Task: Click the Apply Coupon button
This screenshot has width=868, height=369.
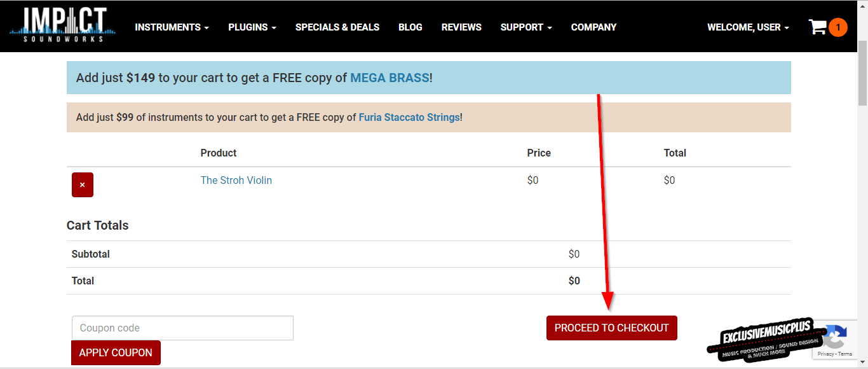Action: [x=116, y=352]
